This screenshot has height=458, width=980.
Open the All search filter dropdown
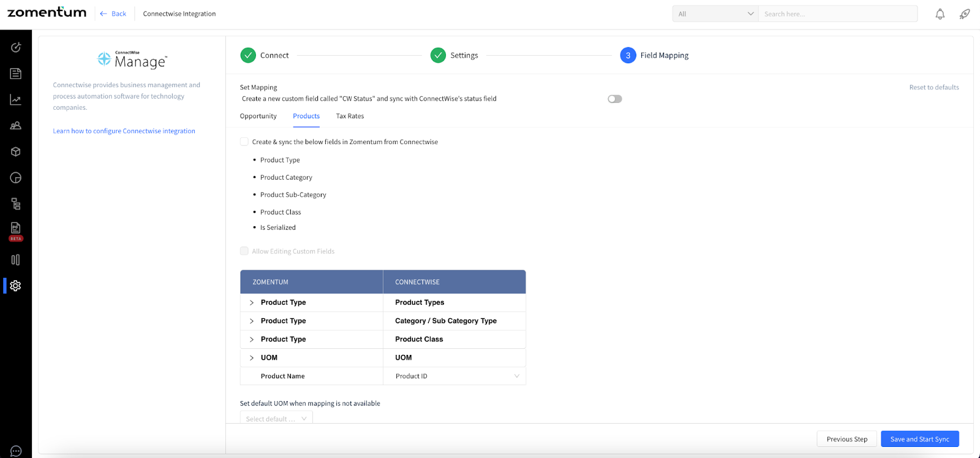point(715,13)
